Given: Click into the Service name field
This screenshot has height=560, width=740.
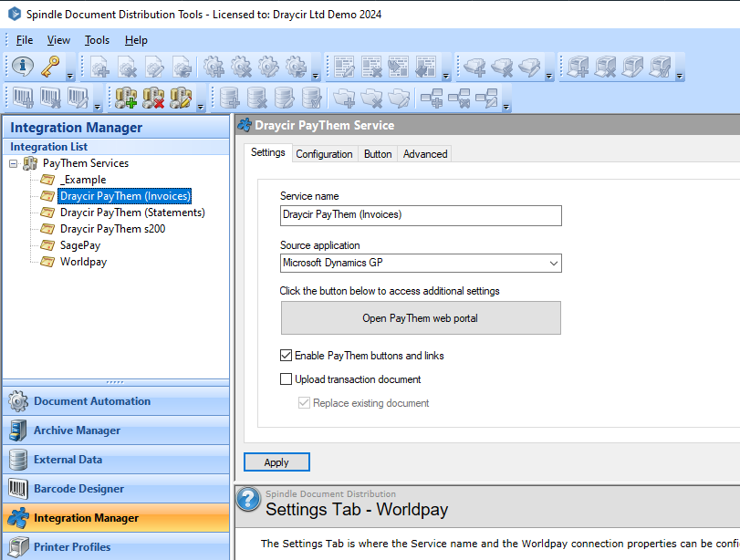Looking at the screenshot, I should coord(421,215).
